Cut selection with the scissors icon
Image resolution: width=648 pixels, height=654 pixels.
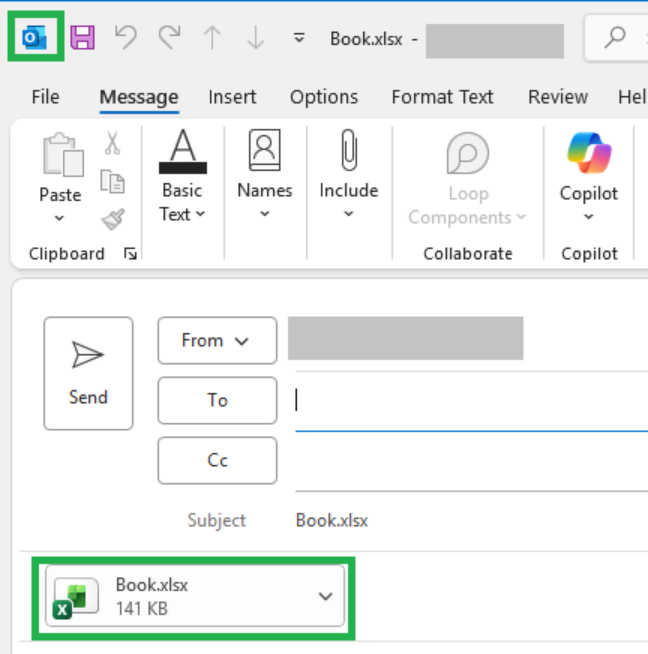pyautogui.click(x=113, y=143)
